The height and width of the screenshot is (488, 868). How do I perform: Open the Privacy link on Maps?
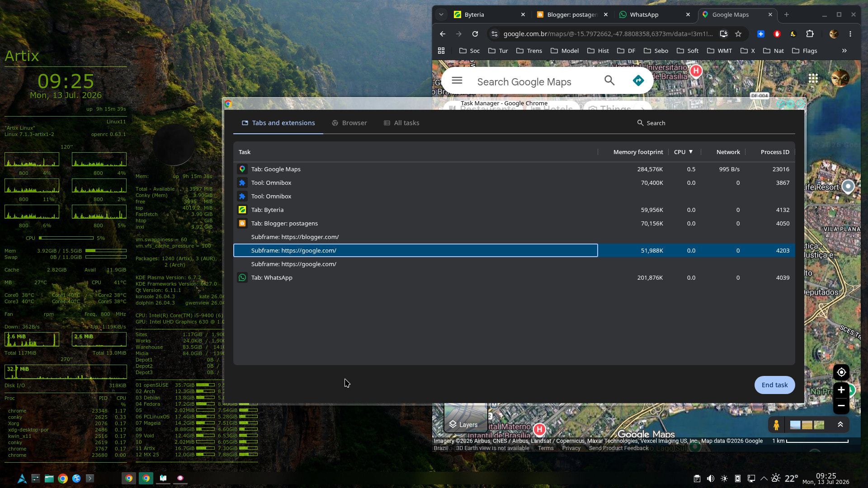tap(571, 448)
